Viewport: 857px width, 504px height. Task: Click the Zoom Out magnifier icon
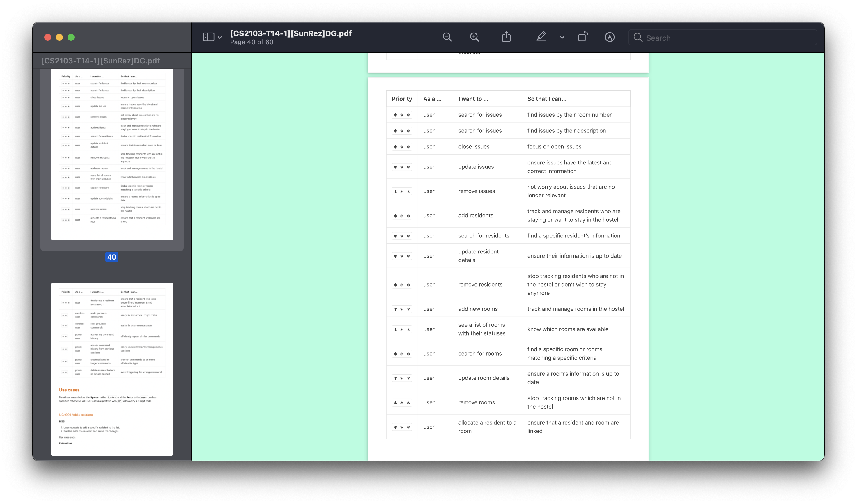447,37
